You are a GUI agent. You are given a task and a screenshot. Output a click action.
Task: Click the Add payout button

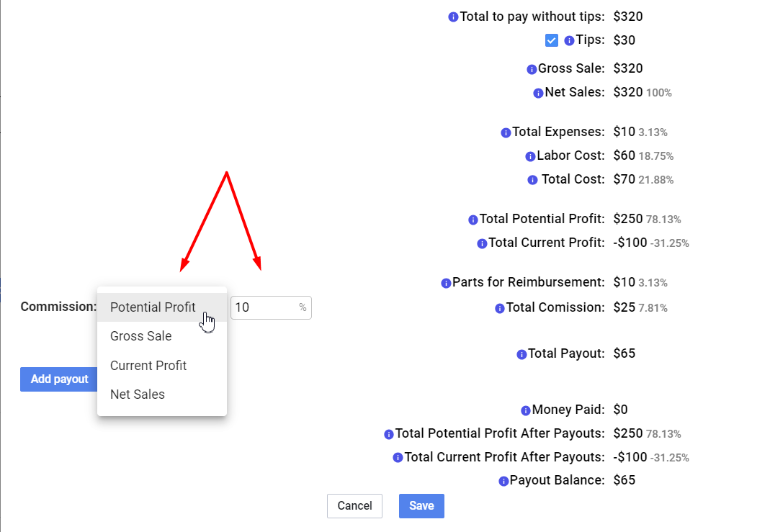pyautogui.click(x=59, y=379)
